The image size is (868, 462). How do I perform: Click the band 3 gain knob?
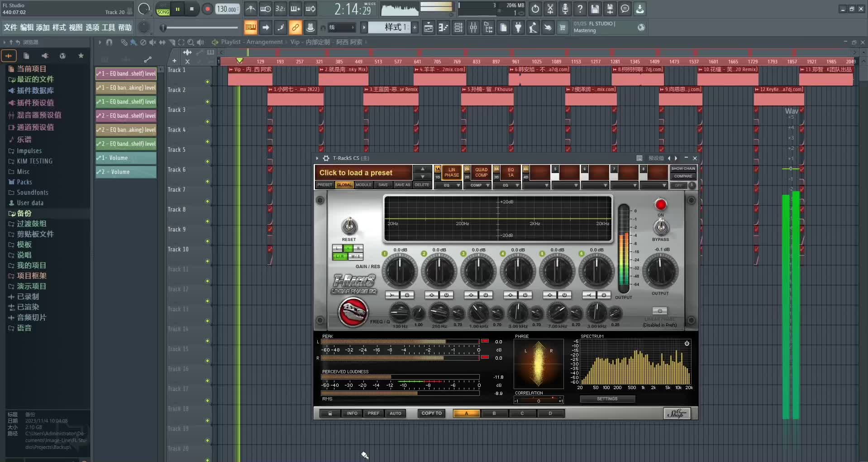coord(478,271)
